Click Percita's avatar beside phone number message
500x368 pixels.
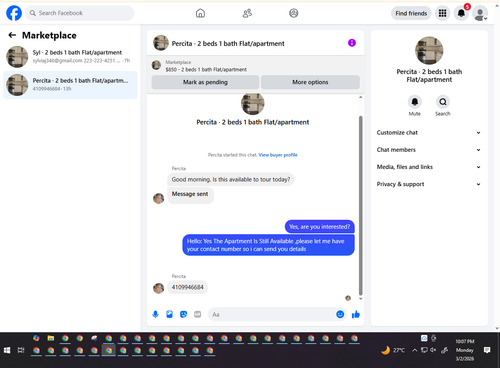tap(159, 288)
